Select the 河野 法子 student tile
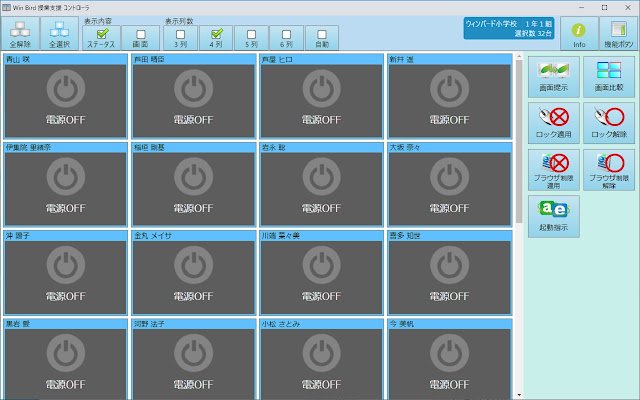Image resolution: width=640 pixels, height=400 pixels. (193, 359)
